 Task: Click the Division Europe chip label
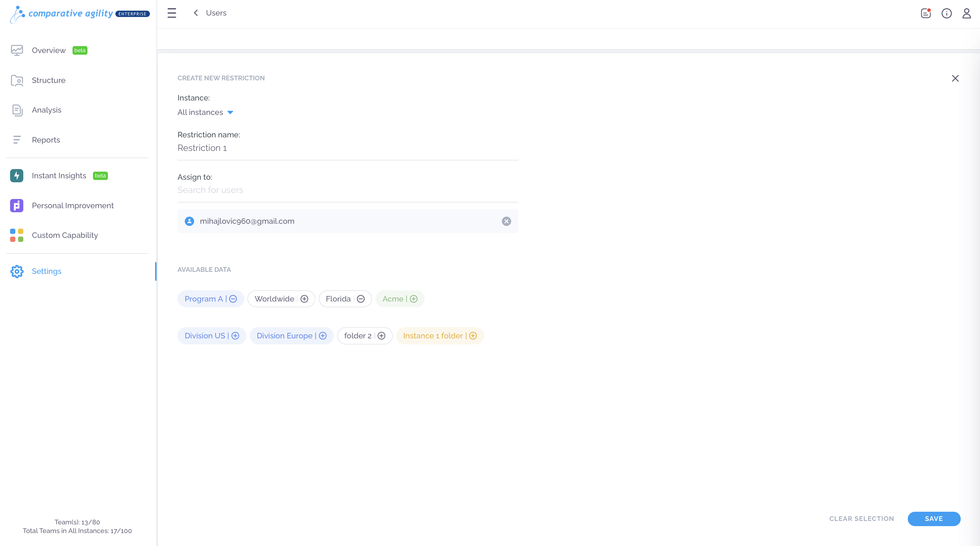[x=285, y=336]
